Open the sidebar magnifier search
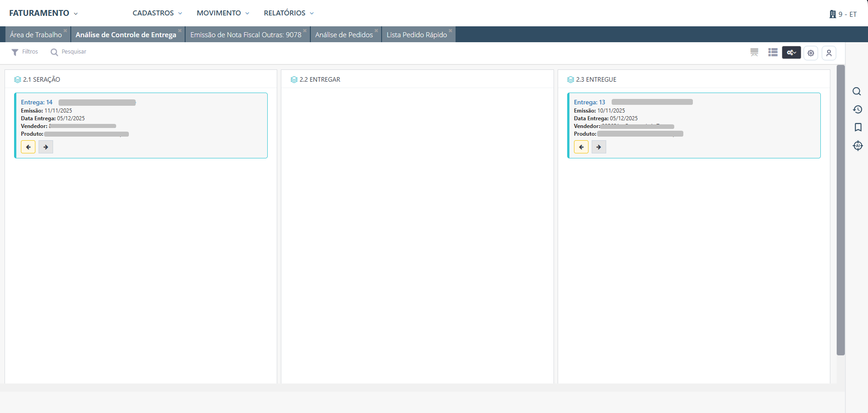 857,92
